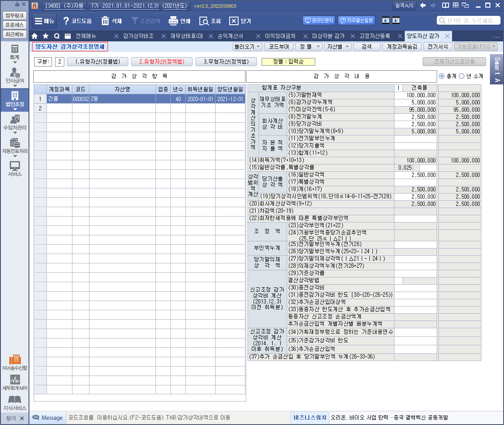Click the F10 search input field

tap(468, 20)
